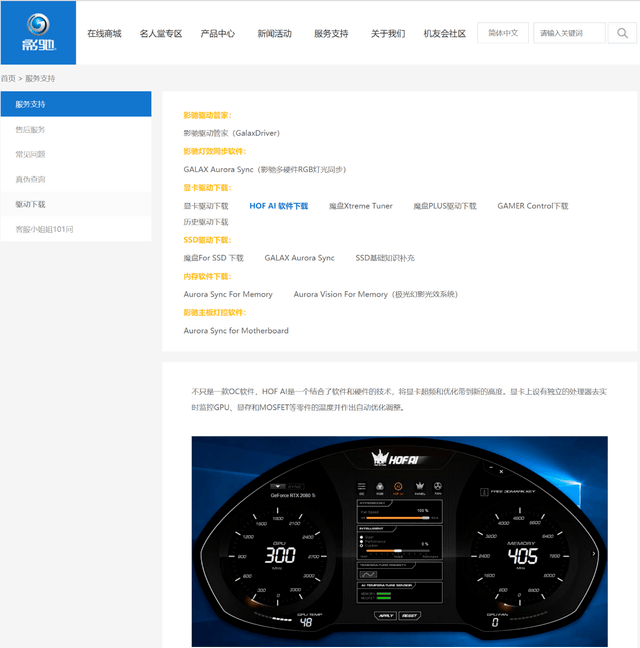Open the 影驰驱动管家 (GalaxDriver) link
The image size is (640, 648).
(232, 133)
